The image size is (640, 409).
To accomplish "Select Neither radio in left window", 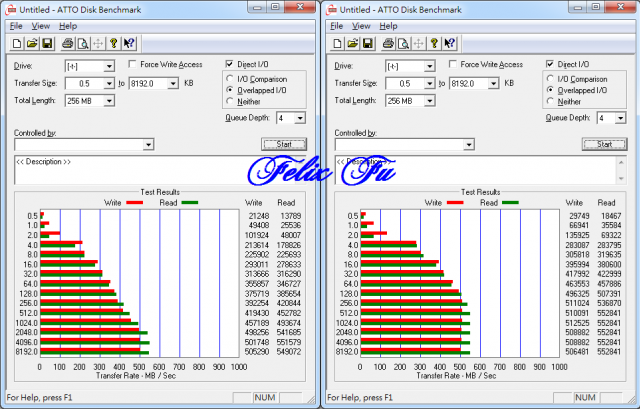I will tap(230, 101).
